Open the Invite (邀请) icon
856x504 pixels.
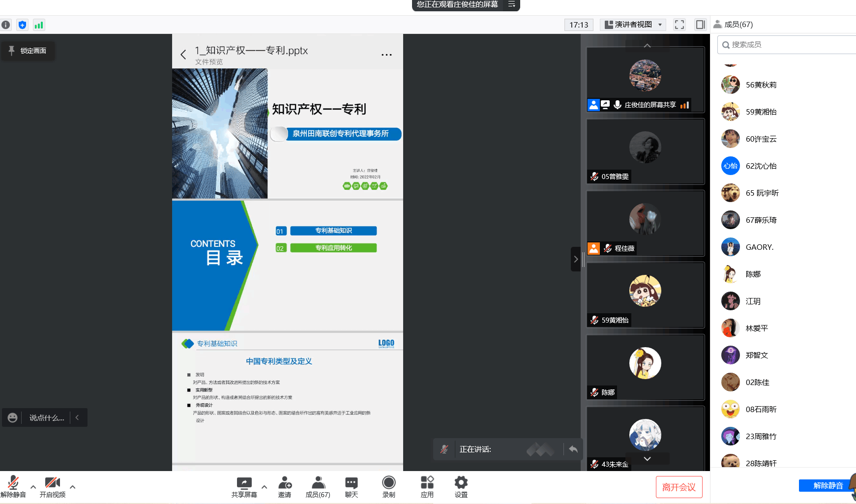(285, 487)
